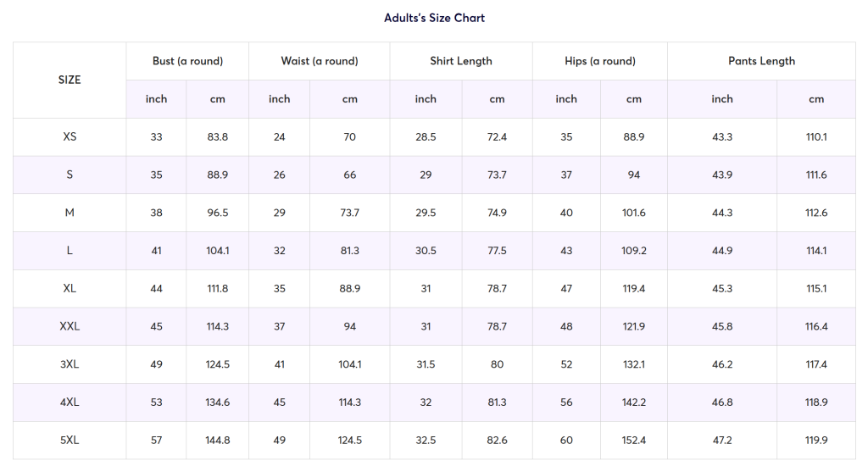Click the Bust (a round) column header
The width and height of the screenshot is (868, 466).
tap(187, 61)
